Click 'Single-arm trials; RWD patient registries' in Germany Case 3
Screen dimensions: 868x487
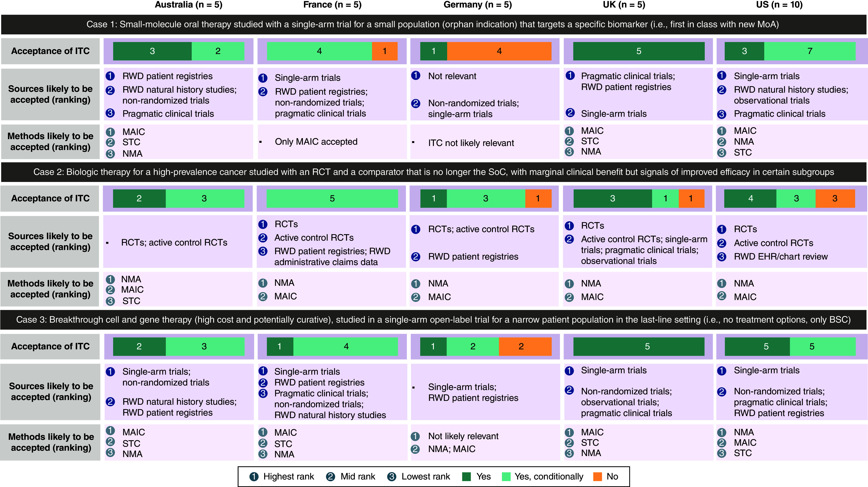(x=473, y=393)
